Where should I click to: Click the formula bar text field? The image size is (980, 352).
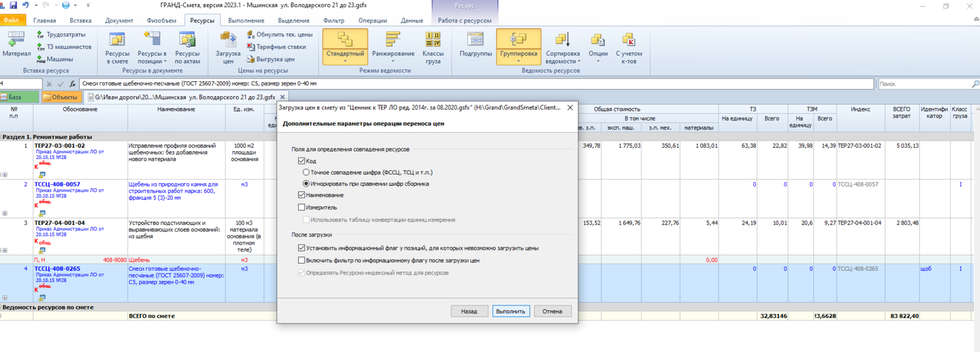[x=476, y=84]
